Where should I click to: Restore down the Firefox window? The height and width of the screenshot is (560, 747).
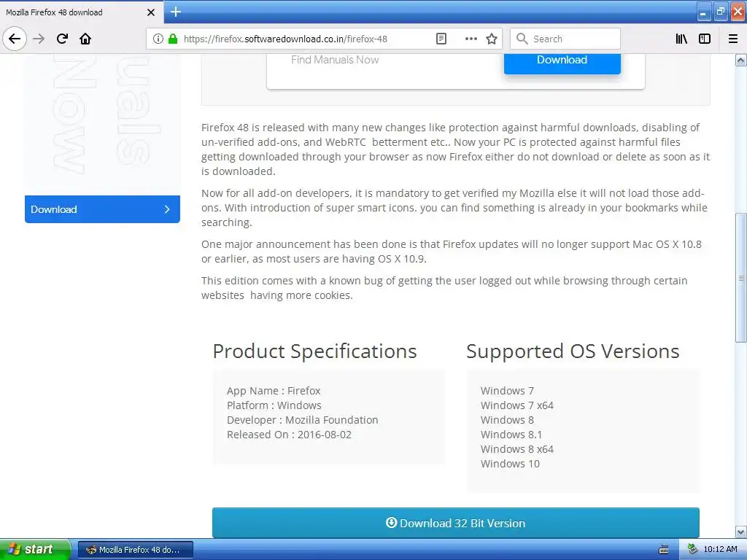point(720,12)
